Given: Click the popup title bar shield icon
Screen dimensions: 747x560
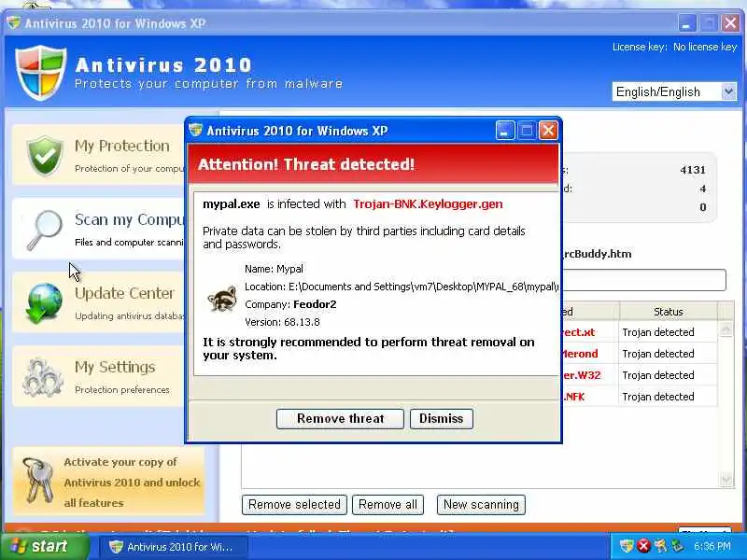Looking at the screenshot, I should click(196, 130).
